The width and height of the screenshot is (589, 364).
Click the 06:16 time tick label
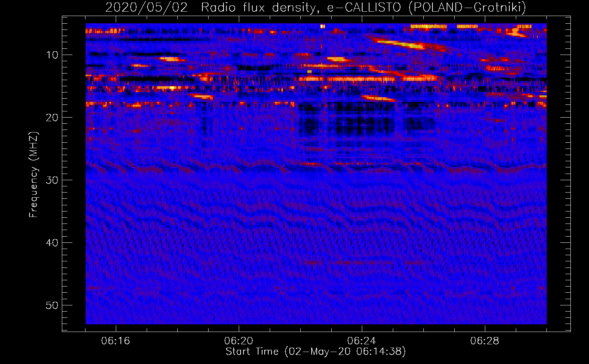pyautogui.click(x=116, y=341)
